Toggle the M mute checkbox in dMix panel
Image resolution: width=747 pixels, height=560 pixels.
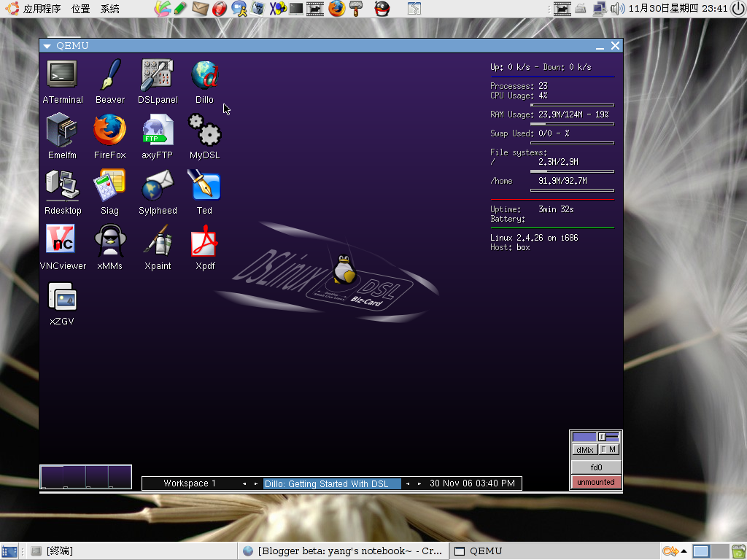point(608,449)
